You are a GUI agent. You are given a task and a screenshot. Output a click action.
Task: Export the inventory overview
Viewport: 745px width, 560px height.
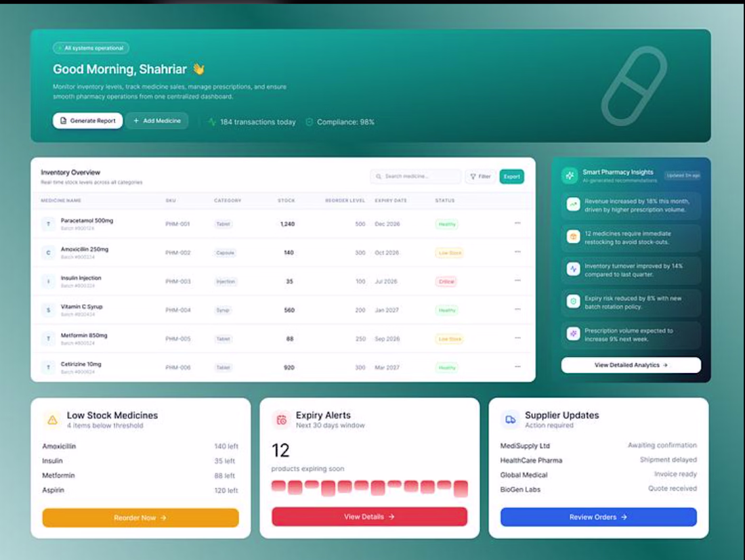coord(512,177)
